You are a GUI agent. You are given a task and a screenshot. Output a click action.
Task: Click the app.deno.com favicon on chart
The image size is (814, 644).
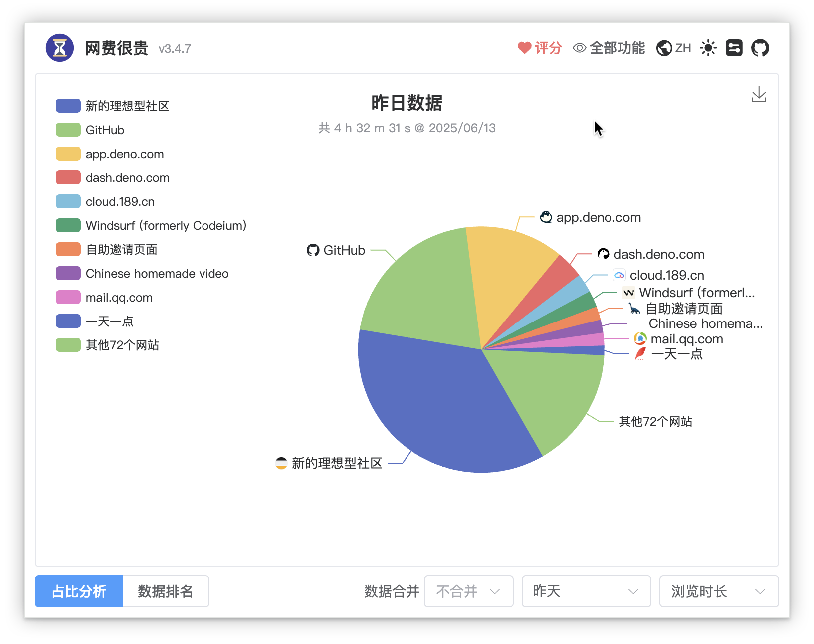[x=546, y=217]
